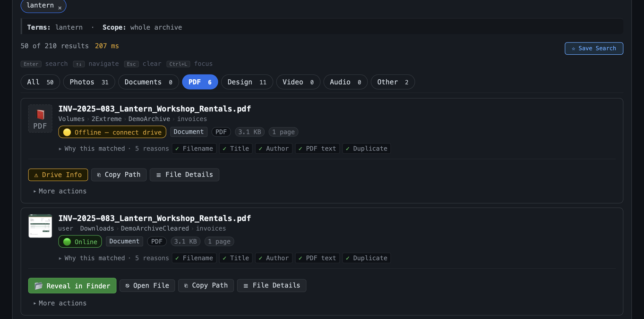Open Drive Info warning button
644x319 pixels.
58,175
